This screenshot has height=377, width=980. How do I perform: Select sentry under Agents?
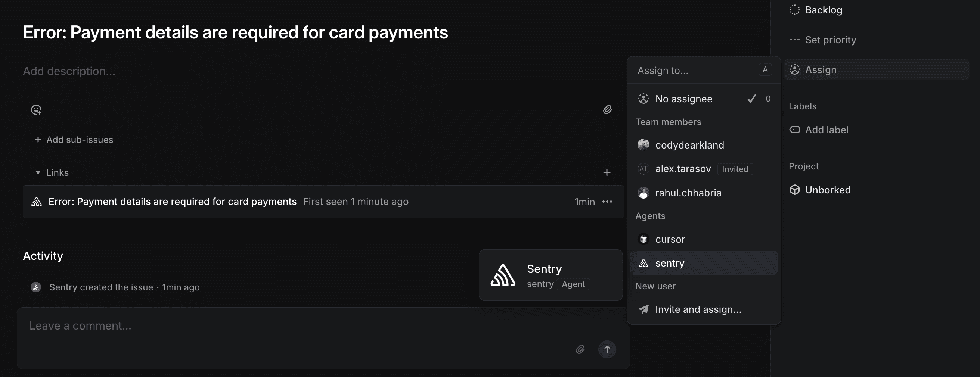[670, 263]
